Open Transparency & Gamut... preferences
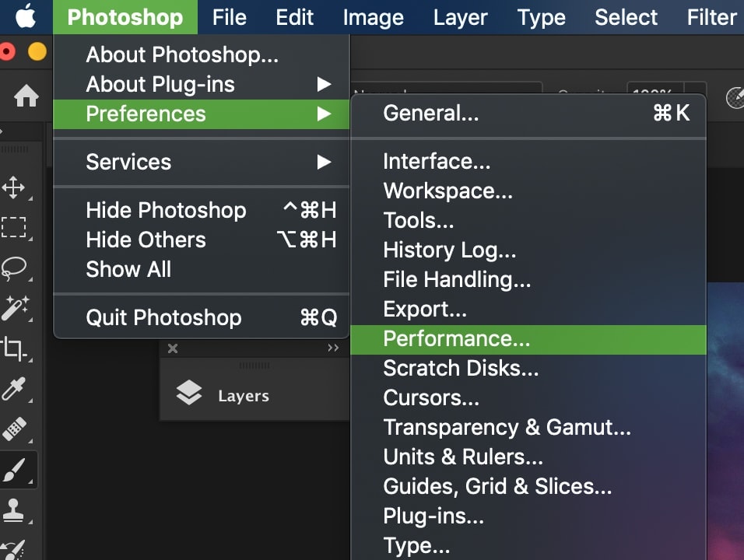This screenshot has height=560, width=744. click(528, 427)
